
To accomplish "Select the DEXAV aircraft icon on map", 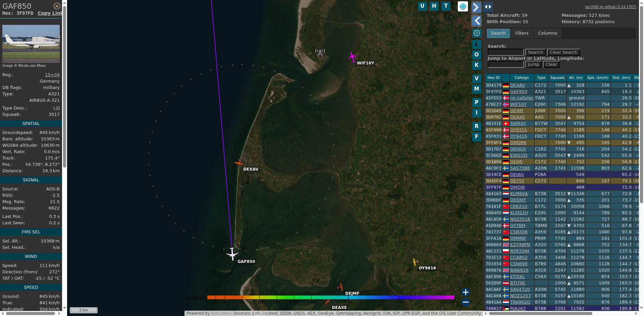I will (x=239, y=163).
